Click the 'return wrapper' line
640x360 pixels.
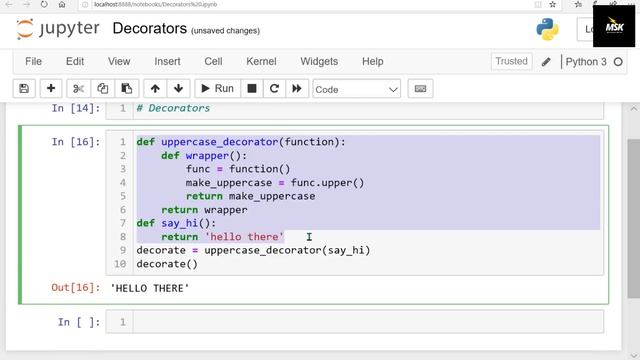coord(204,210)
